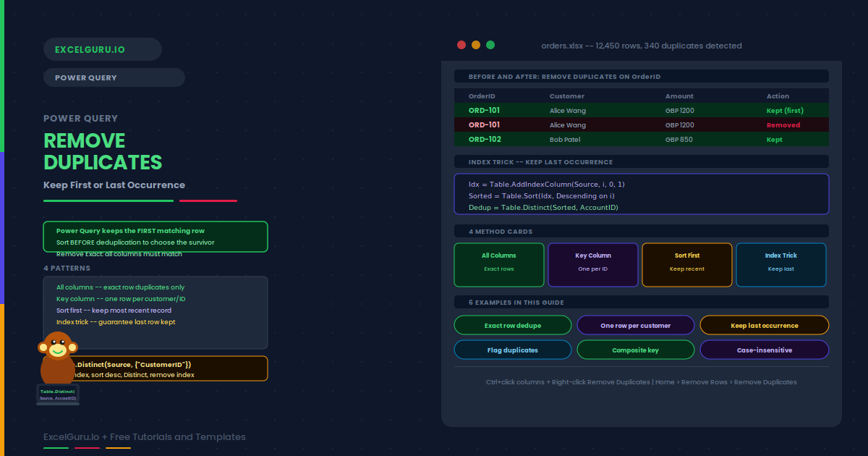Click the Removed action cell
This screenshot has width=868, height=456.
[783, 124]
